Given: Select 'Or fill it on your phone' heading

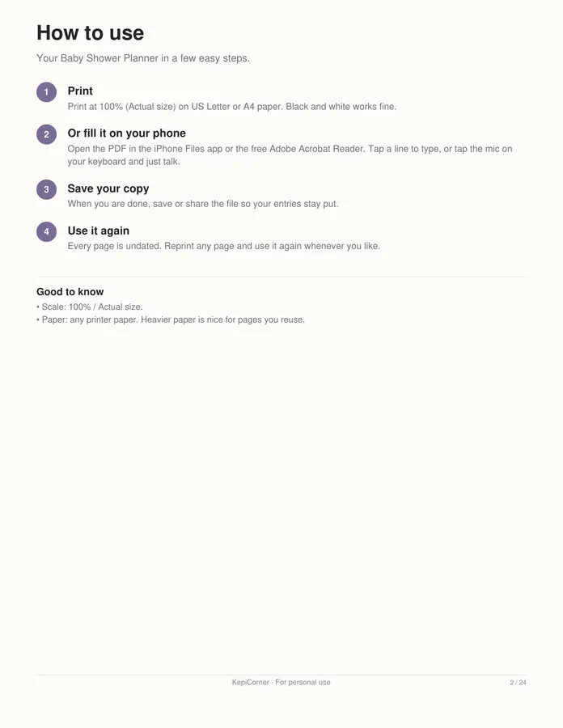Looking at the screenshot, I should click(x=127, y=133).
